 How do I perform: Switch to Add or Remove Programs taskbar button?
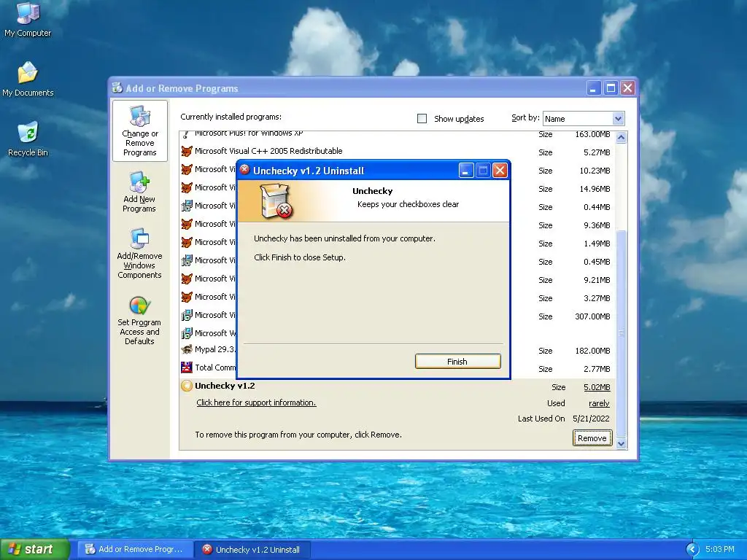tap(135, 549)
